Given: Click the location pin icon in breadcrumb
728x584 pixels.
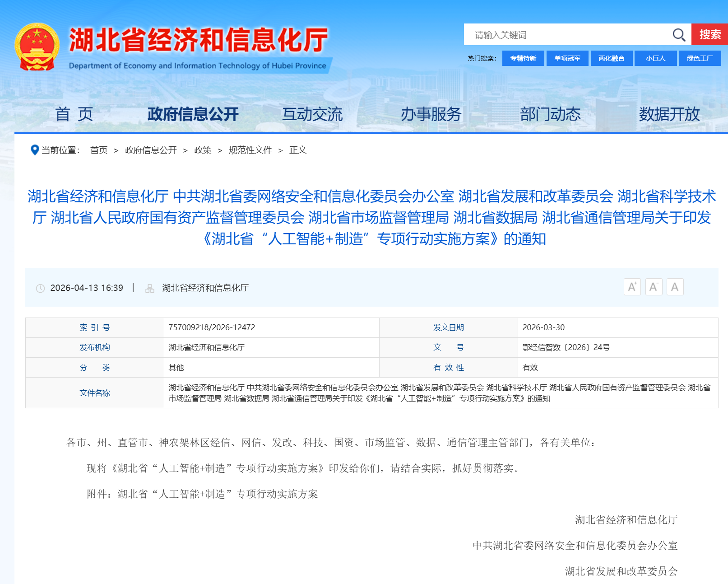Looking at the screenshot, I should (34, 150).
